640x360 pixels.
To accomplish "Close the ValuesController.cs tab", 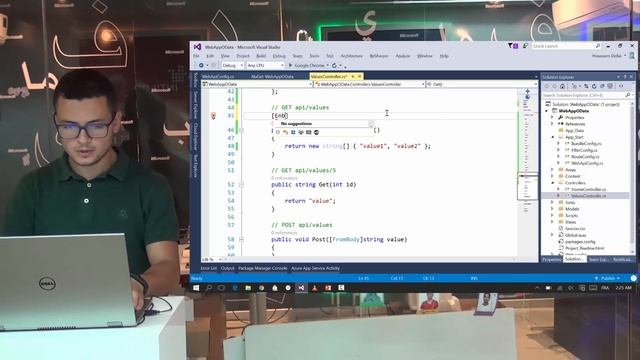I will (360, 76).
